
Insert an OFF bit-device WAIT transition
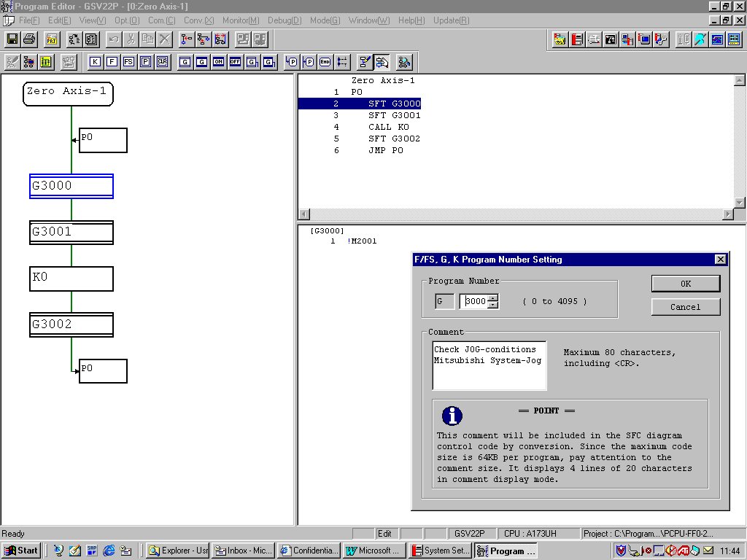pos(235,62)
